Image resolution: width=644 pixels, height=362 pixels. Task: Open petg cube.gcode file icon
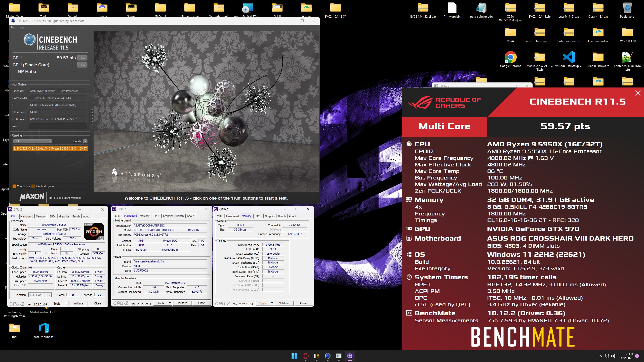tap(481, 10)
